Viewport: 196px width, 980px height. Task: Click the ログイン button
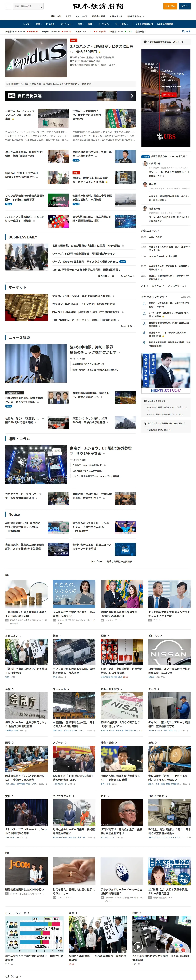tap(185, 6)
